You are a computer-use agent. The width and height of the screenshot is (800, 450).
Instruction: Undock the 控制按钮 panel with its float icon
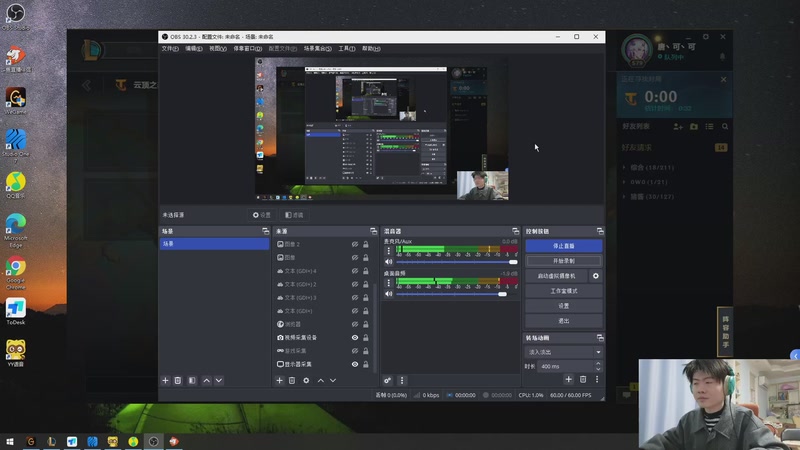(x=600, y=231)
